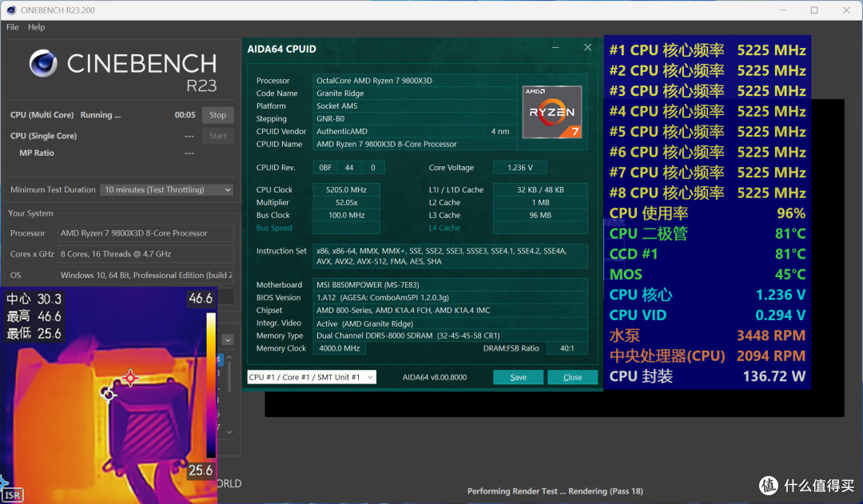Click the Cinebench sphere logo

[x=43, y=63]
